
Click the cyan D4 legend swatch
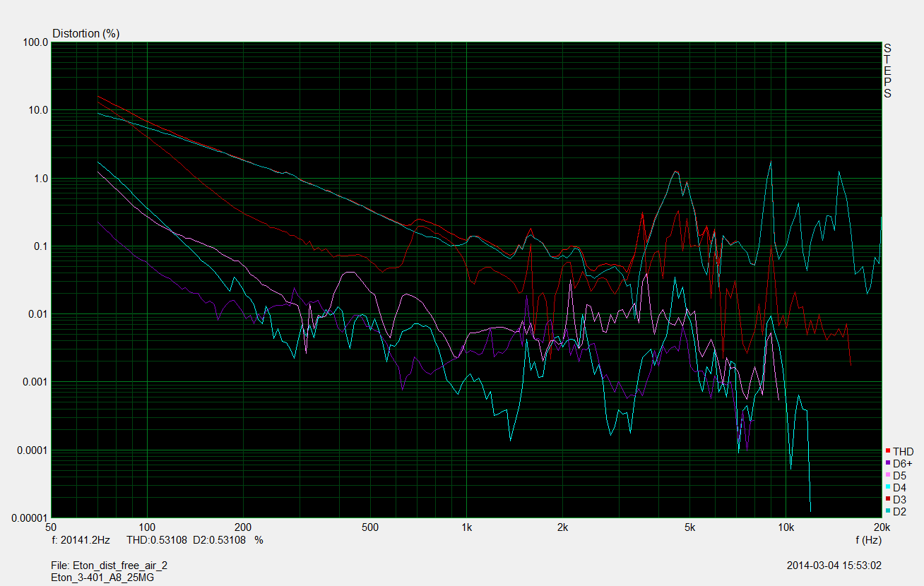pyautogui.click(x=888, y=487)
